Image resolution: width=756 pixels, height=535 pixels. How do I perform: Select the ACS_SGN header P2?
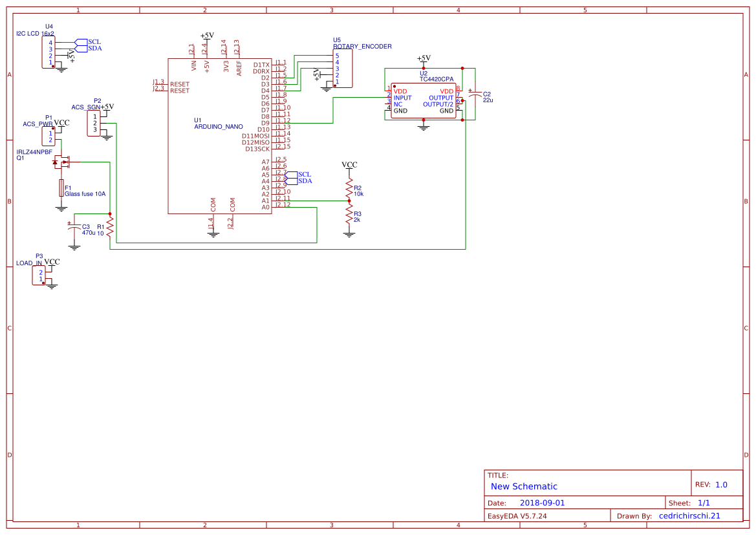(94, 124)
